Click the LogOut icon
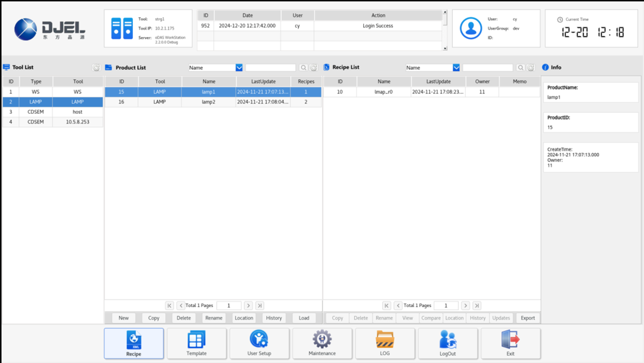The image size is (644, 363). point(447,343)
